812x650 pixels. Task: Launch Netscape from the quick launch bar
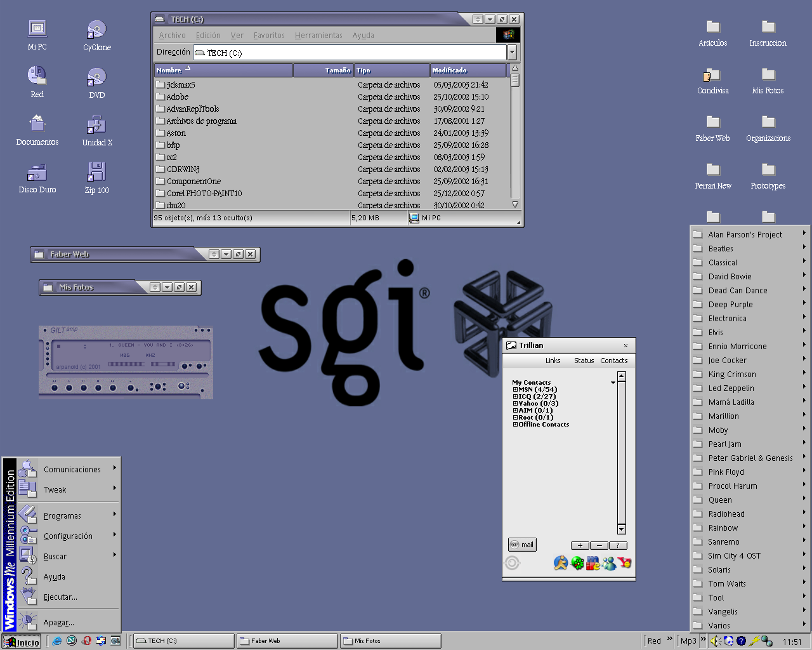(x=72, y=641)
